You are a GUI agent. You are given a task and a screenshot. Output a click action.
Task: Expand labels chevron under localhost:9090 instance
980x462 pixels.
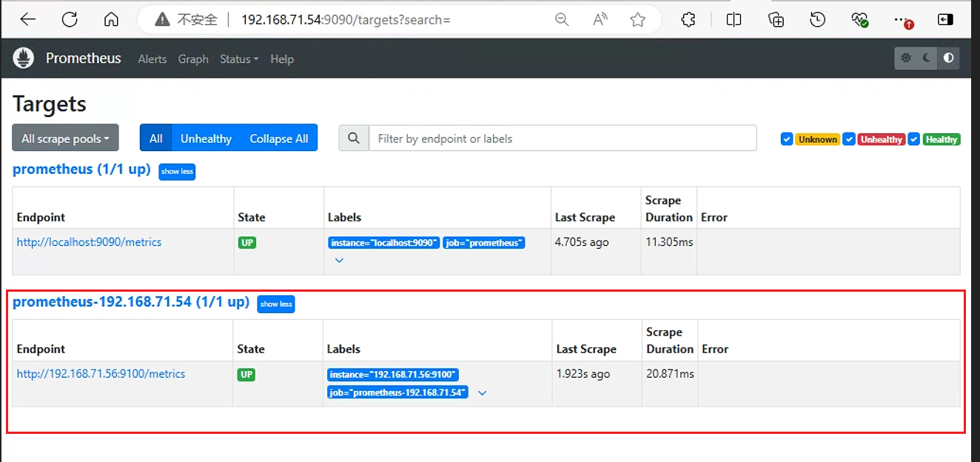coord(339,260)
